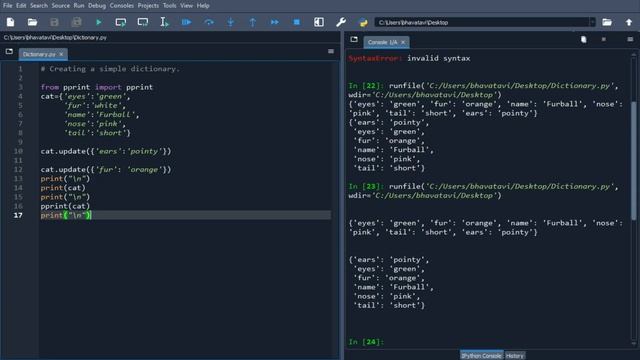Open the Projects menu
640x360 pixels.
(148, 5)
